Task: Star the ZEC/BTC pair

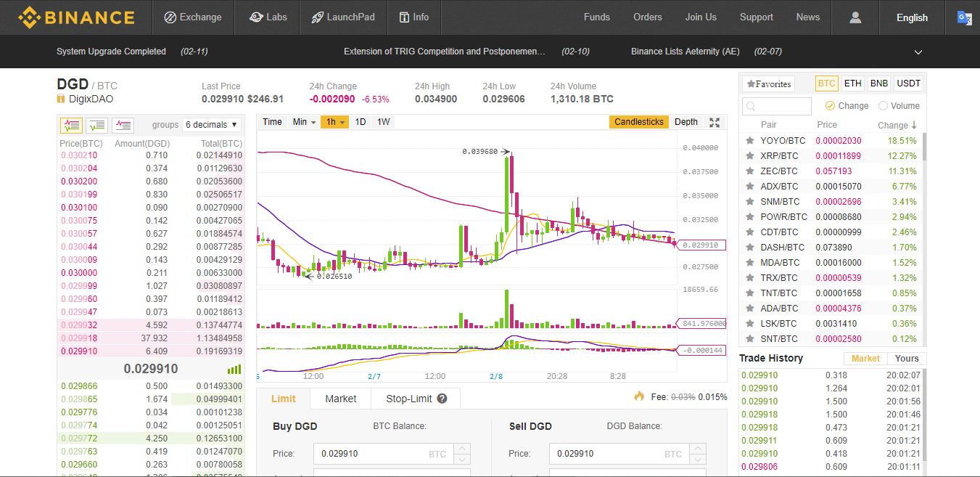Action: click(x=750, y=171)
